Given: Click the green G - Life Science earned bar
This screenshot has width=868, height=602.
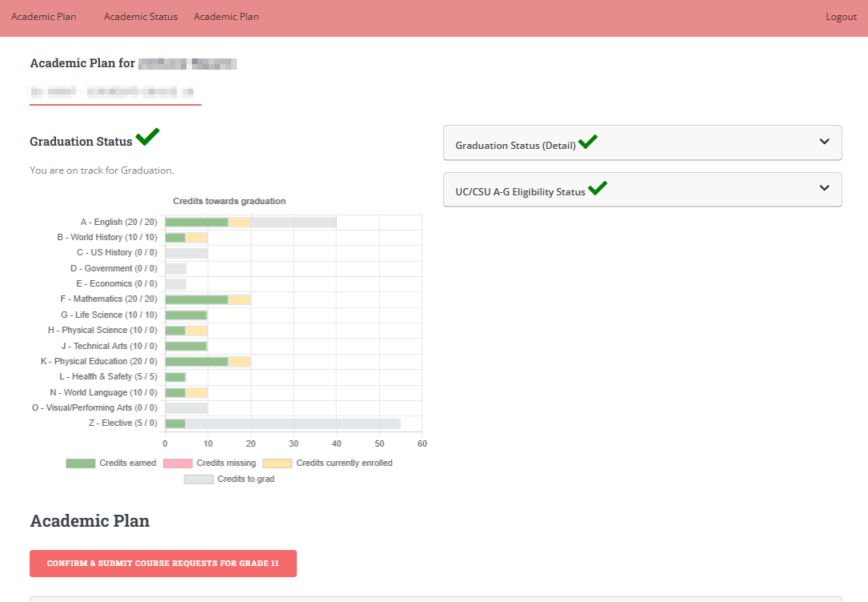Looking at the screenshot, I should 186,315.
